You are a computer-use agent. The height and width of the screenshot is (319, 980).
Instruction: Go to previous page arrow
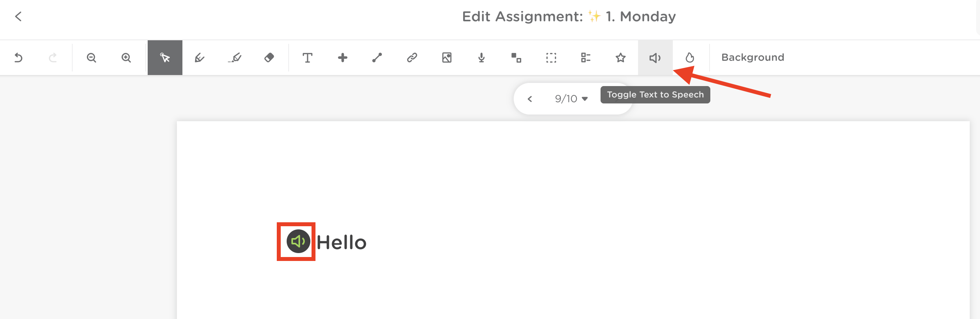(x=530, y=99)
